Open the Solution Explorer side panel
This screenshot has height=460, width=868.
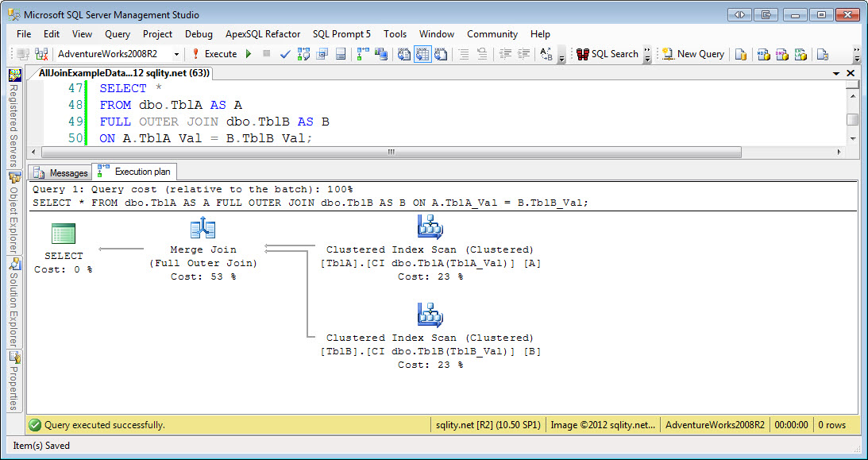14,302
